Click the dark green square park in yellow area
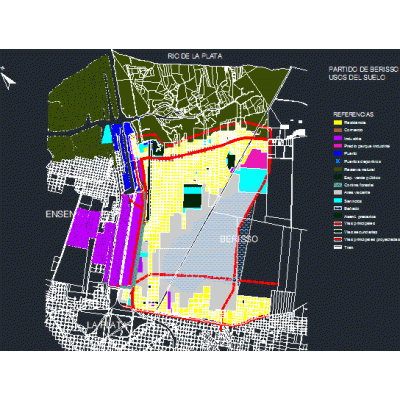 pos(192,201)
